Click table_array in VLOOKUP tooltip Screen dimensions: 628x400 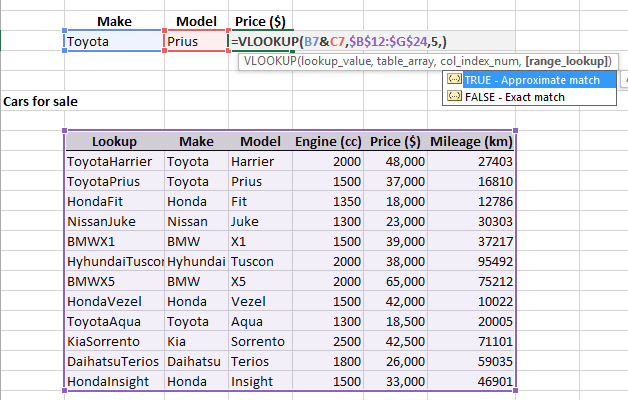[x=405, y=61]
